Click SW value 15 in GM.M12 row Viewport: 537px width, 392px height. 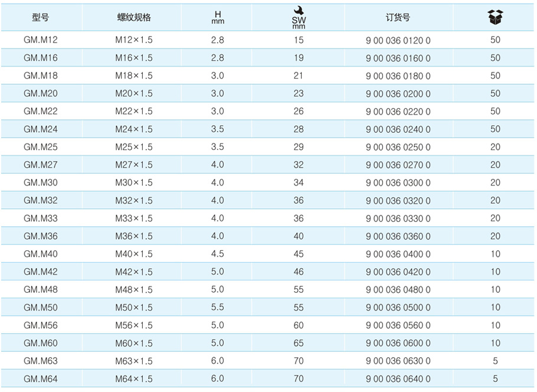tap(299, 40)
